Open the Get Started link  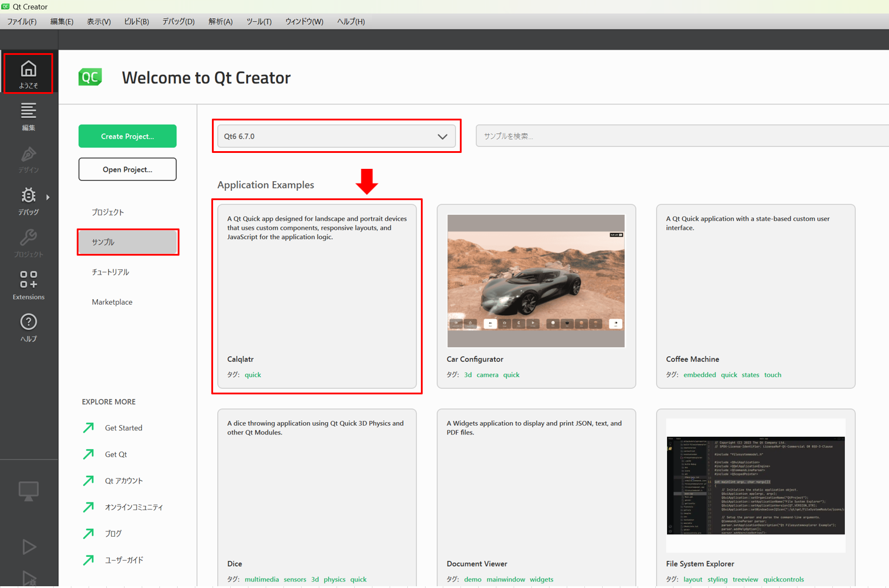123,428
